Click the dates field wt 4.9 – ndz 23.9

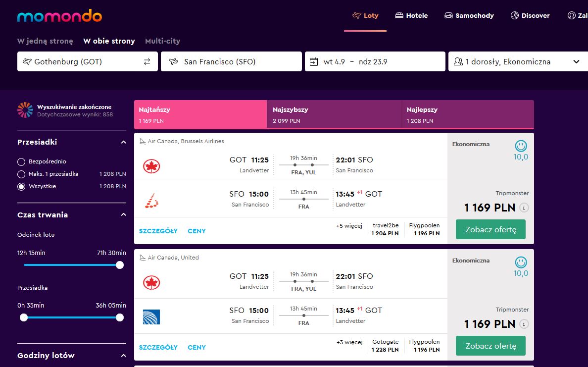point(375,61)
